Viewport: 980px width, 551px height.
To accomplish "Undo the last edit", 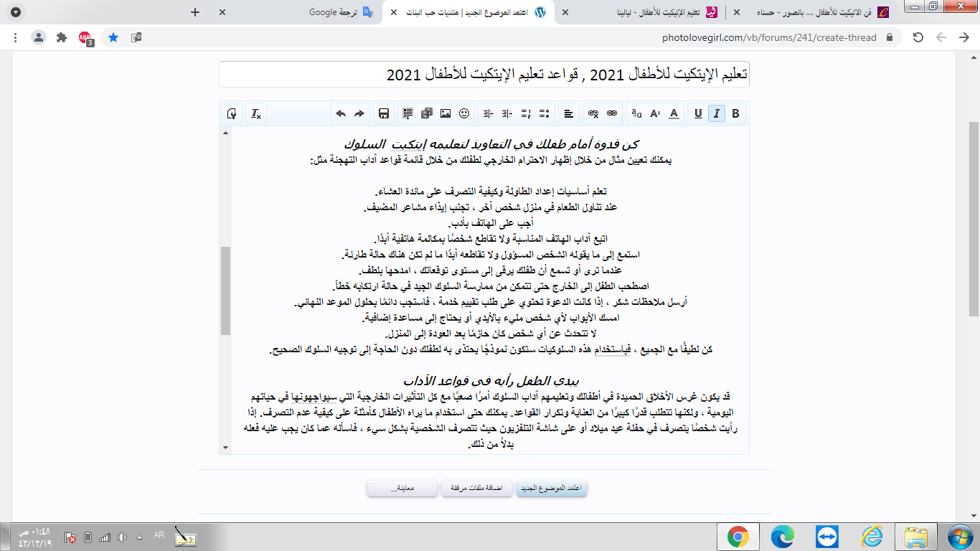I will point(341,113).
